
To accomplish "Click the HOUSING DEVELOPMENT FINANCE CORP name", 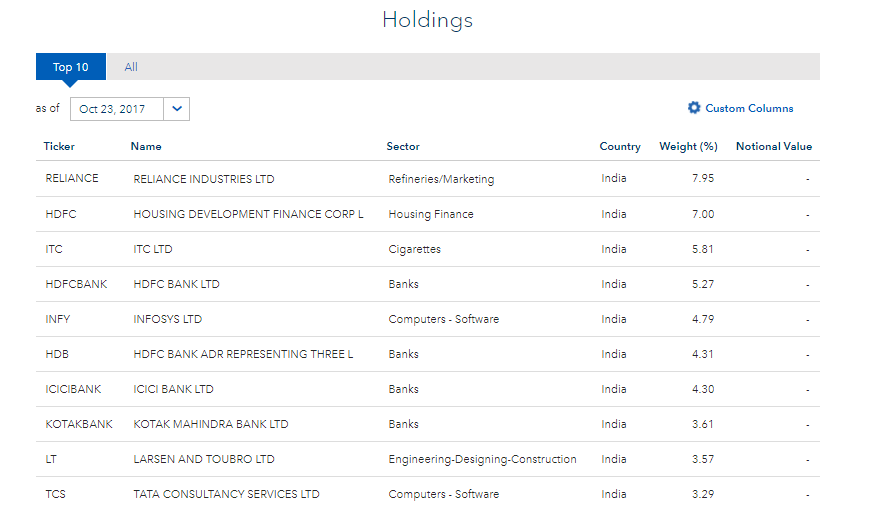I will coord(248,214).
